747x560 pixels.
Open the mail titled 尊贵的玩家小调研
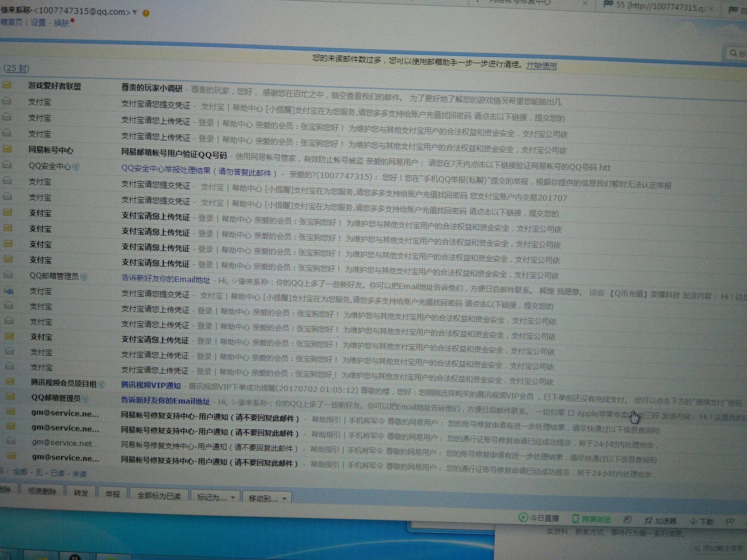(152, 88)
